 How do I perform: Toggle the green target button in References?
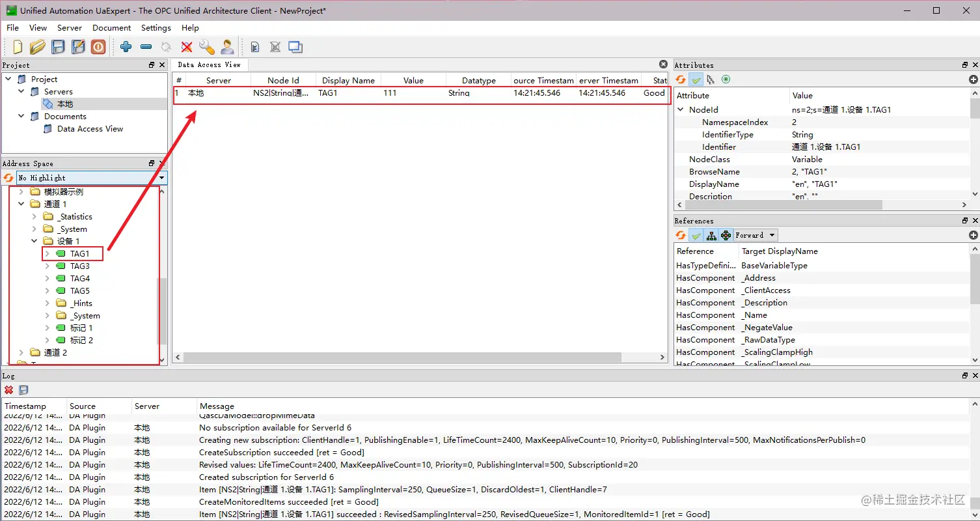[x=726, y=235]
